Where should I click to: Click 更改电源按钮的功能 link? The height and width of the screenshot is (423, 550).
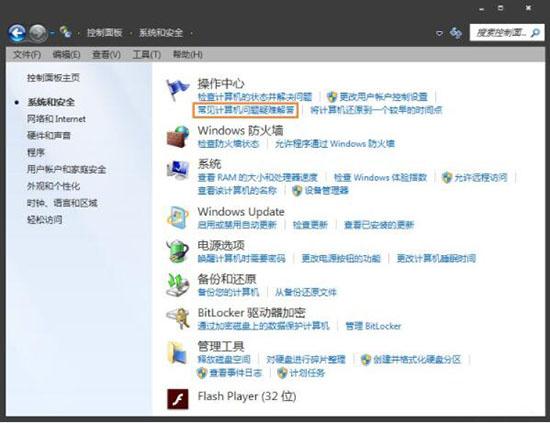(341, 259)
